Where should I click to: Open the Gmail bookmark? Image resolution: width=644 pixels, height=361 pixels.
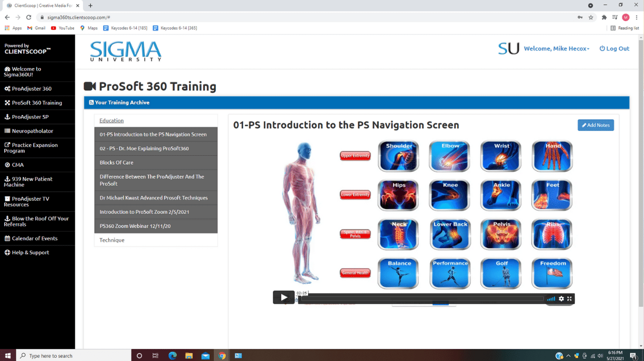(36, 28)
